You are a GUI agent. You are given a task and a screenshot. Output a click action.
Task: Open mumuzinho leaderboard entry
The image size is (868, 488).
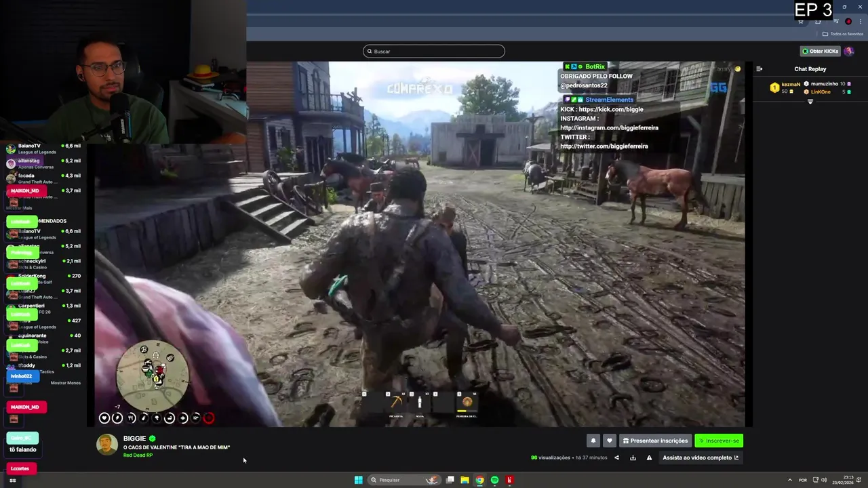pos(827,84)
